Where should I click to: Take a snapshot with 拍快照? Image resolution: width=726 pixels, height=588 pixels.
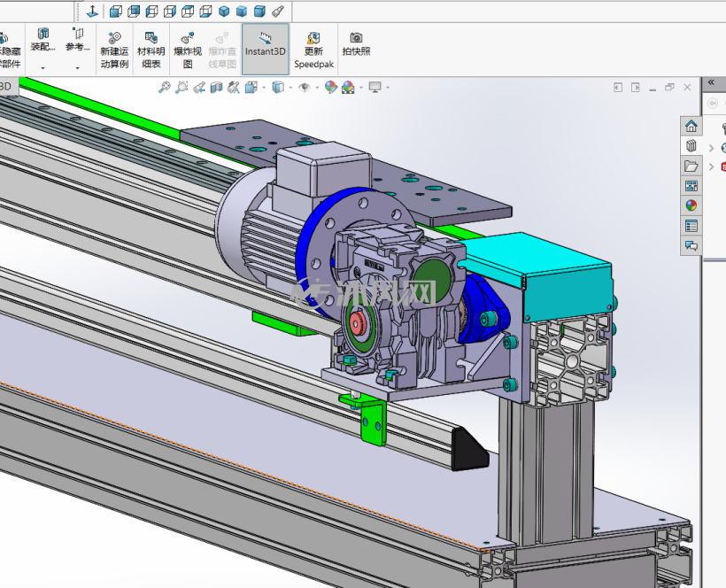coord(356,44)
